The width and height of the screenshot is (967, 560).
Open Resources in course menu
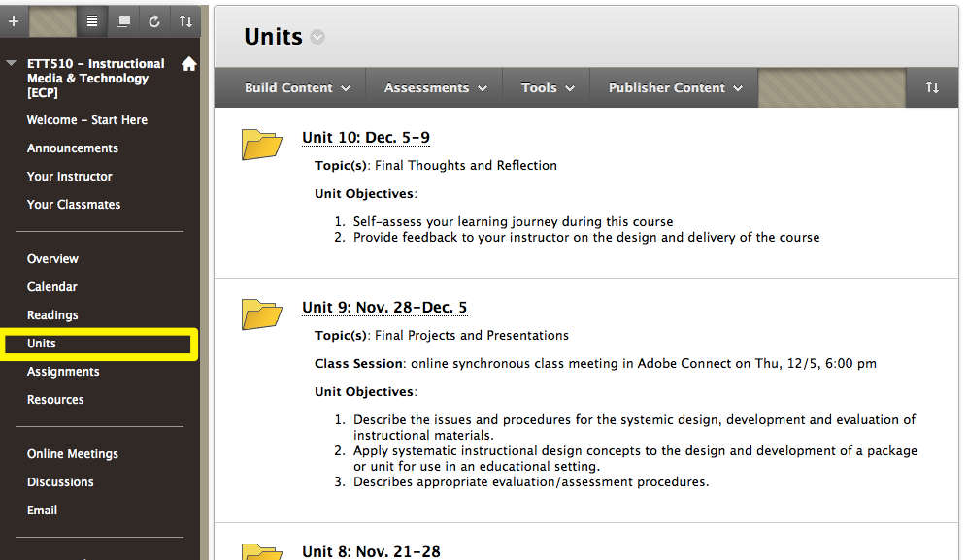tap(55, 400)
